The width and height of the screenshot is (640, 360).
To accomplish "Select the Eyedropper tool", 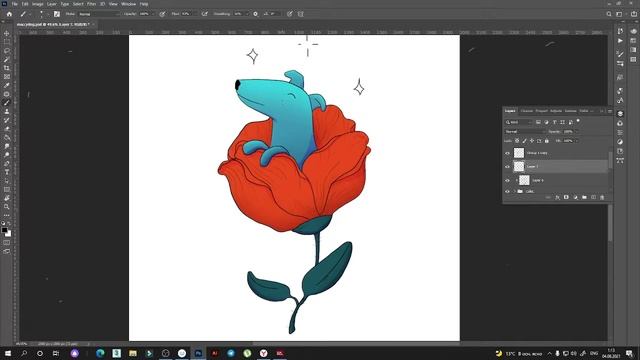I will [x=7, y=85].
